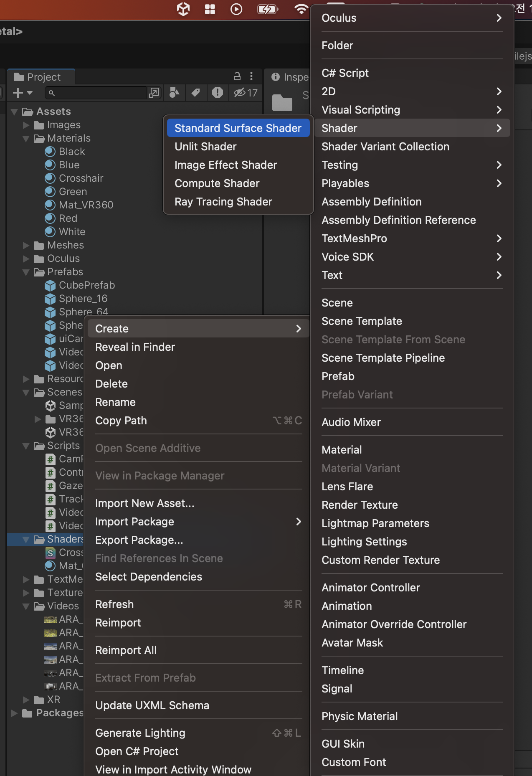Open the Import Package submenu

point(198,522)
